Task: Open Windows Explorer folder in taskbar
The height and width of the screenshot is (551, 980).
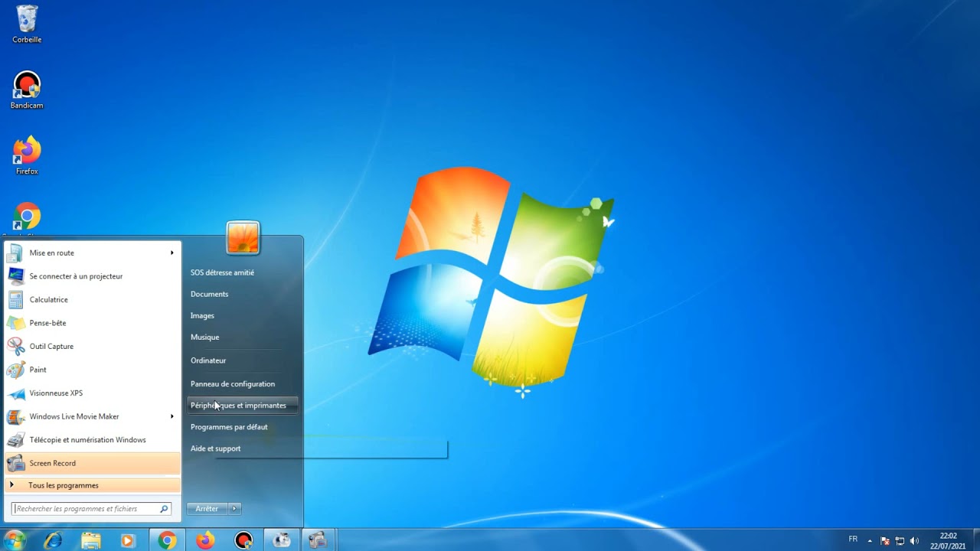Action: click(90, 540)
